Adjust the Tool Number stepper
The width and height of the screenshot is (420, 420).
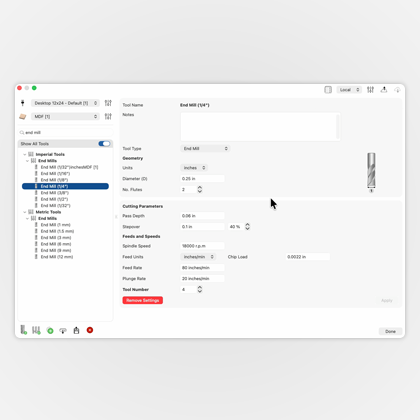[x=200, y=289]
